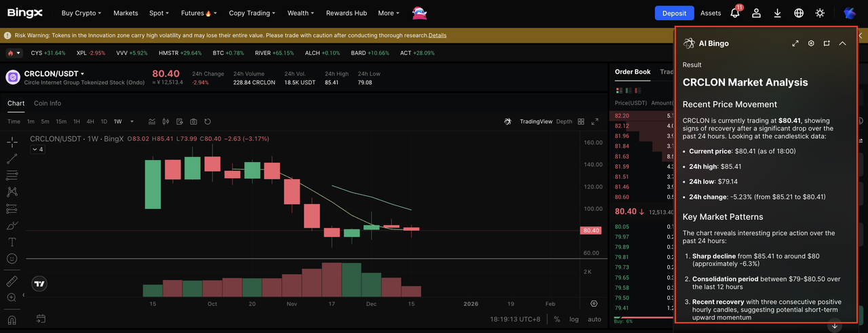Click the blue Deposit button
This screenshot has height=333, width=868.
[674, 13]
